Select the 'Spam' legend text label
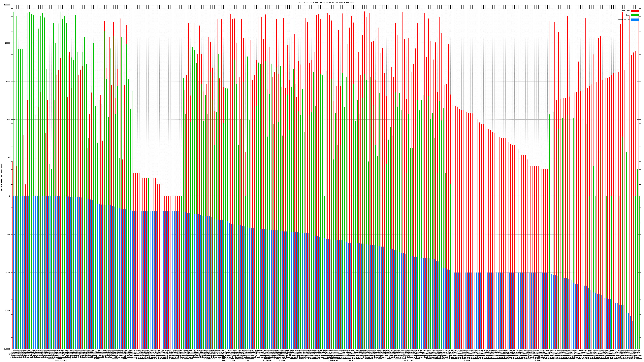This screenshot has width=644, height=362. [x=628, y=15]
